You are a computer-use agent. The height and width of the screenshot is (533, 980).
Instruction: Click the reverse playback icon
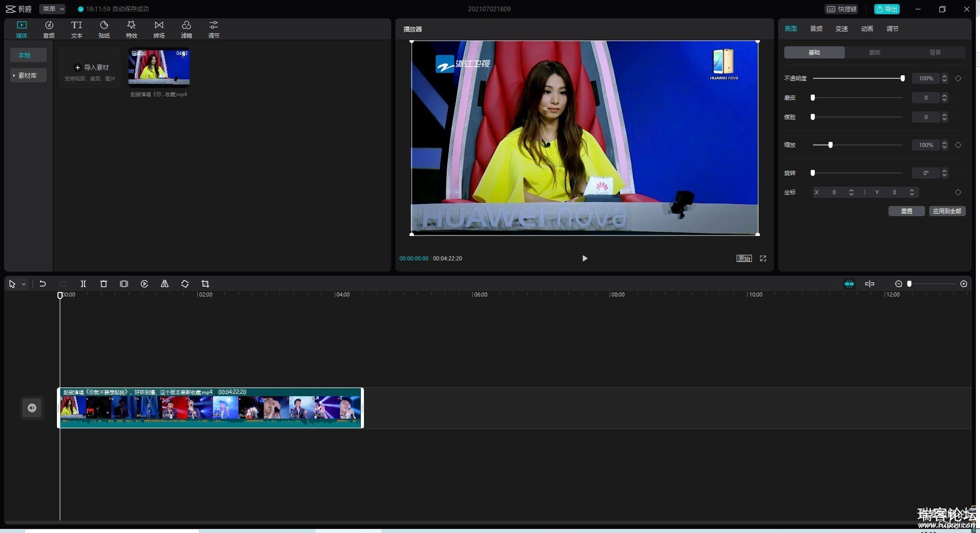click(x=144, y=284)
